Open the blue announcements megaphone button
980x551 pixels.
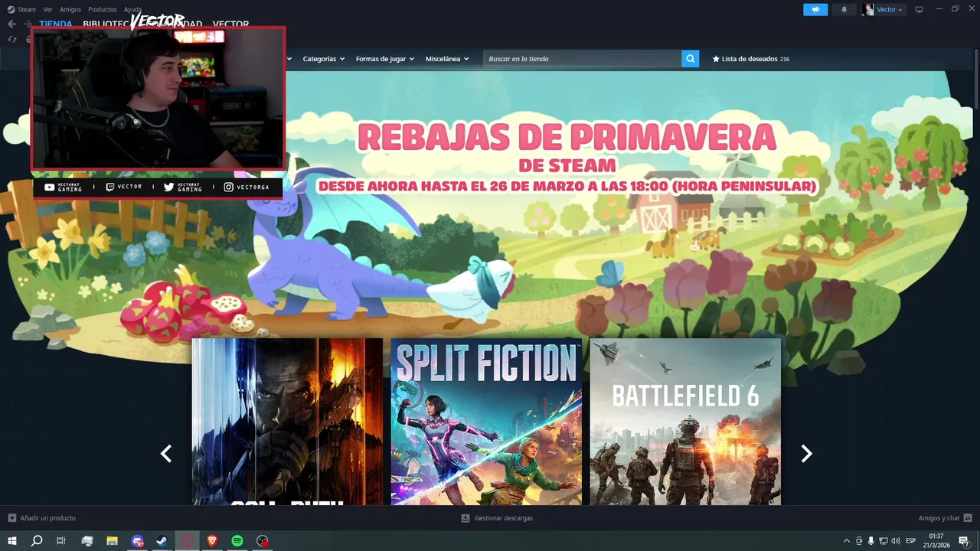click(815, 9)
